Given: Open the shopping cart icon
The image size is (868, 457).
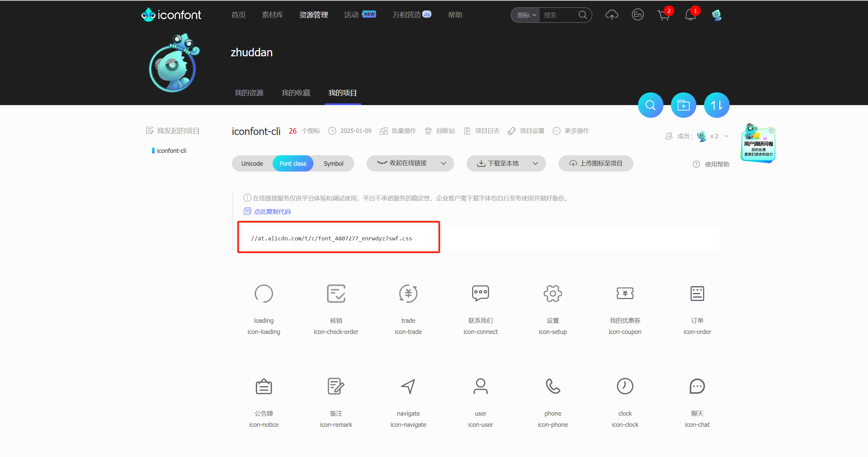Looking at the screenshot, I should (663, 15).
